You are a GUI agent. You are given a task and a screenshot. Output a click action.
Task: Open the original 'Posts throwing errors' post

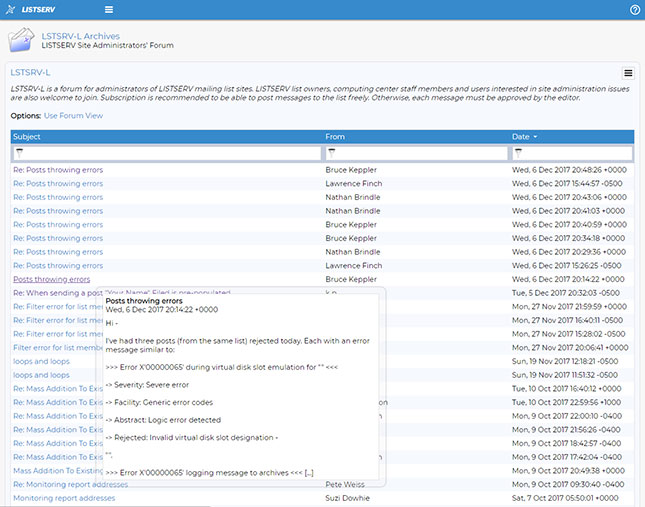pyautogui.click(x=51, y=279)
